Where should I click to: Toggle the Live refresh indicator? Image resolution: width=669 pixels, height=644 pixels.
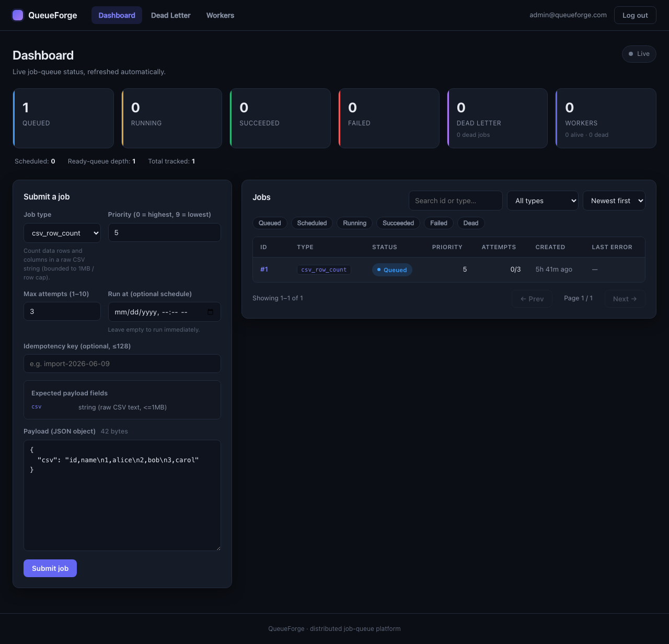tap(639, 54)
